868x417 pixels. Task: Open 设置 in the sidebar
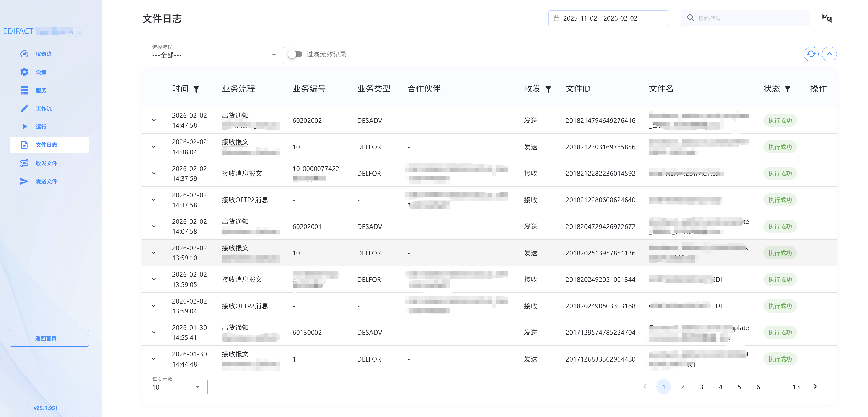click(49, 72)
